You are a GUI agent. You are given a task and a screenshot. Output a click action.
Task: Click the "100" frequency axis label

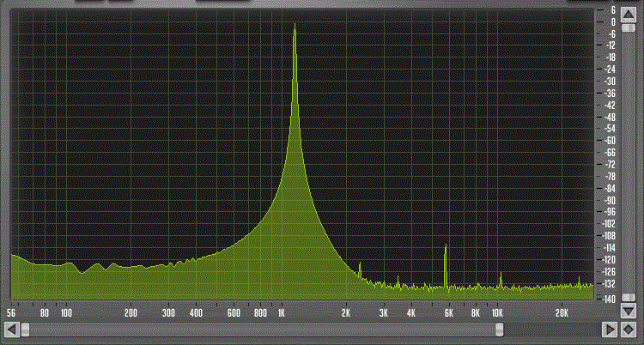(66, 313)
